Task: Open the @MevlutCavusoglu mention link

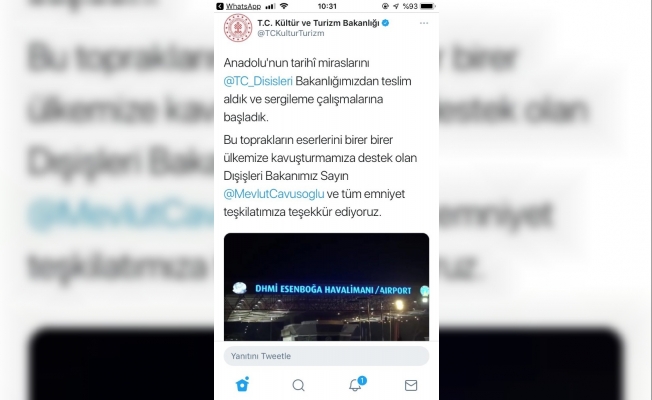Action: (x=274, y=194)
